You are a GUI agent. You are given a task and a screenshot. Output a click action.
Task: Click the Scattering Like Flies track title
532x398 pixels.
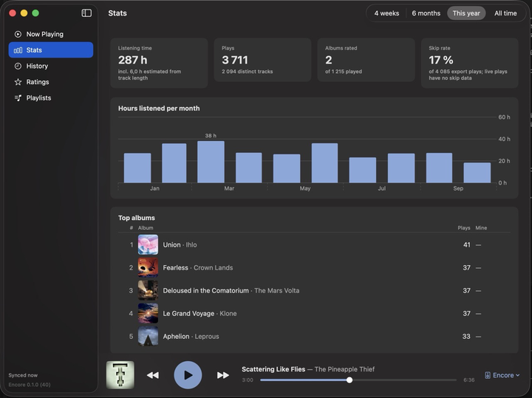(273, 369)
